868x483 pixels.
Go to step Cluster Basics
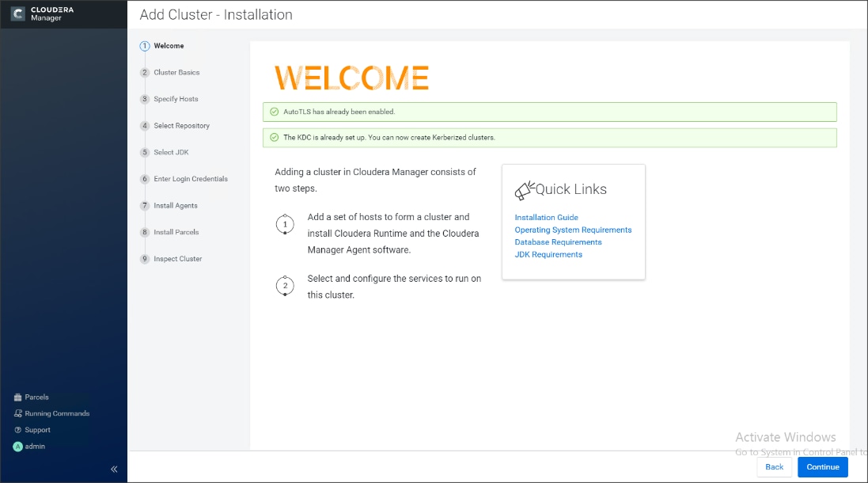[x=176, y=73]
